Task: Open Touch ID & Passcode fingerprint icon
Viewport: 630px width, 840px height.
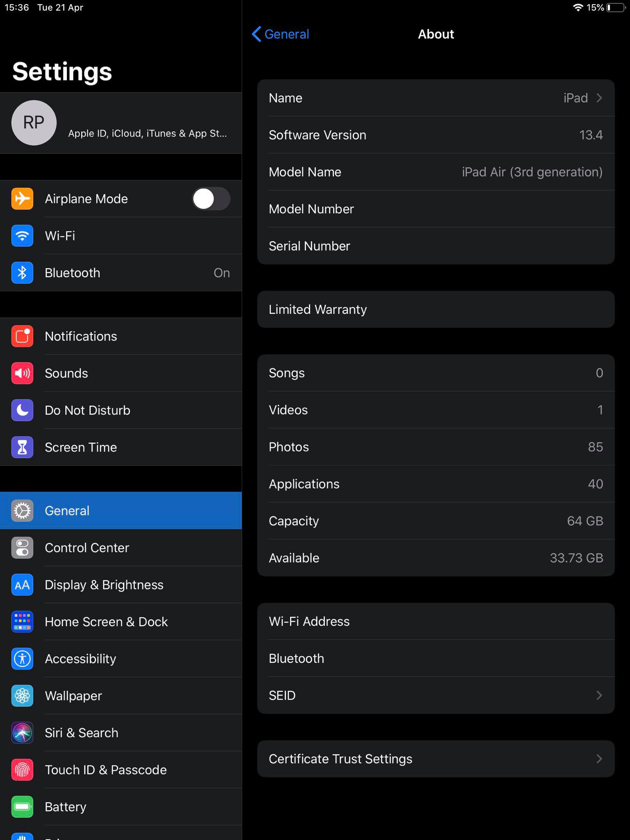Action: click(x=22, y=770)
